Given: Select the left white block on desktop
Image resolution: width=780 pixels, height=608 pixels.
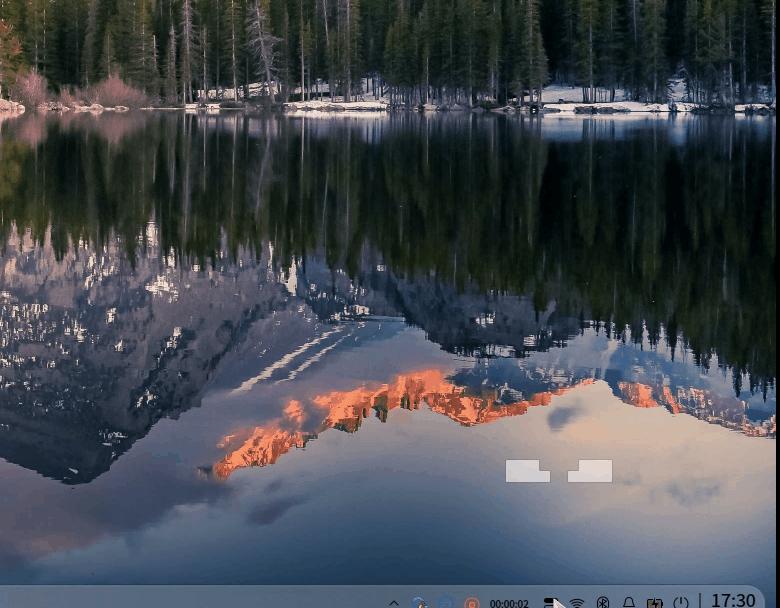Looking at the screenshot, I should point(527,471).
